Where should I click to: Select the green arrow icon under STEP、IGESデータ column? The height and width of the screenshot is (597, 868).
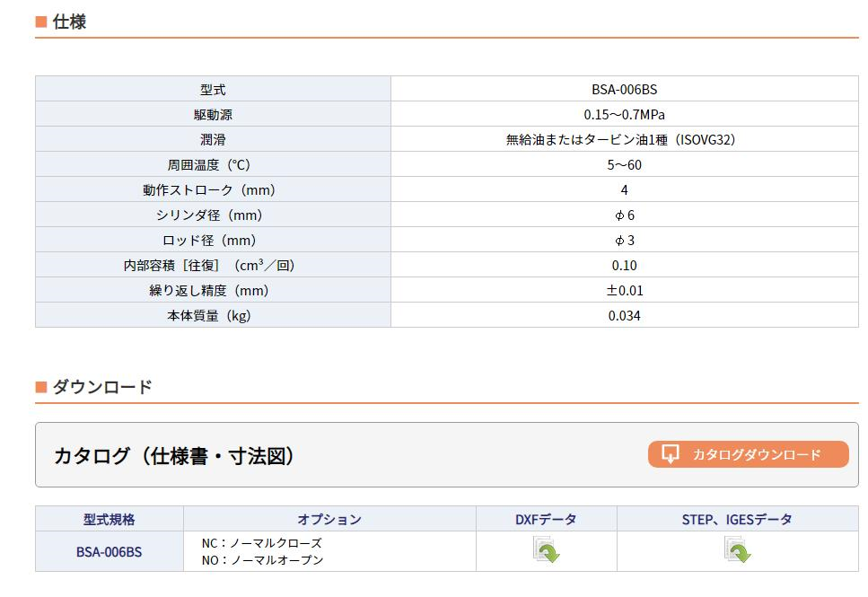click(x=738, y=549)
